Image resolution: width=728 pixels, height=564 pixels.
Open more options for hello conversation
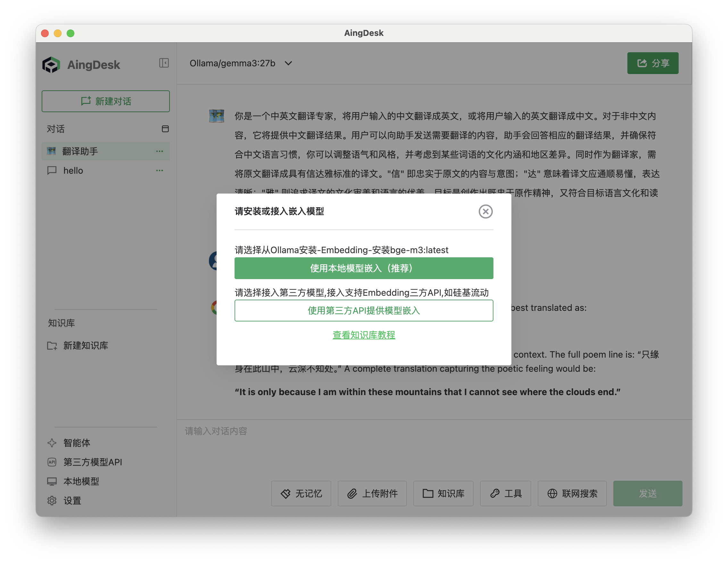(x=159, y=170)
